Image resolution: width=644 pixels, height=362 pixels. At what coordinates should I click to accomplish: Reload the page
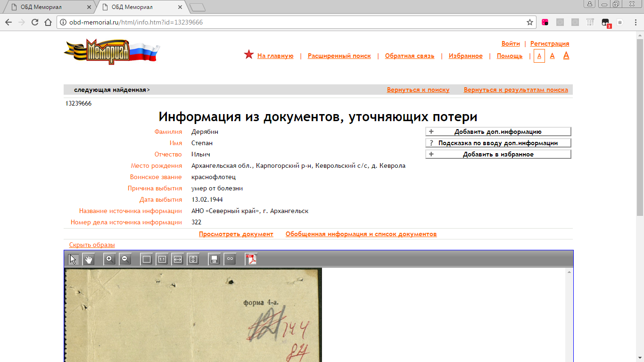tap(34, 22)
